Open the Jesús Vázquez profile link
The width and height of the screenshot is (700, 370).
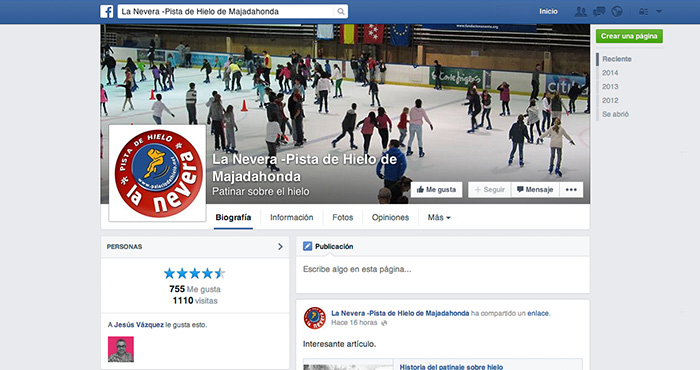(x=139, y=325)
